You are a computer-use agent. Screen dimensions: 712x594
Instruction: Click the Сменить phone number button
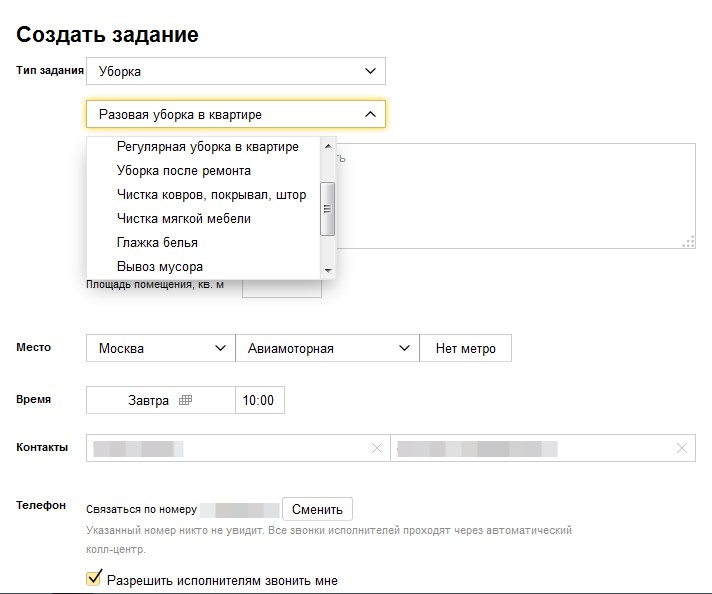pyautogui.click(x=317, y=509)
